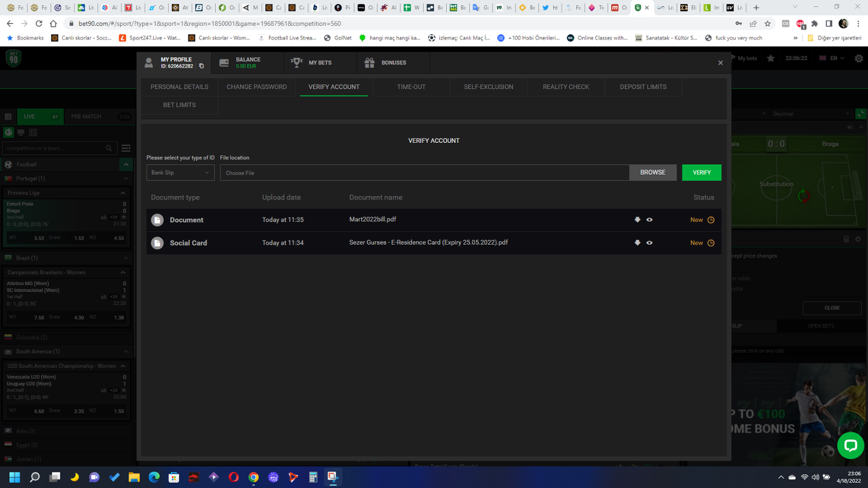Open the Bank Slip ID type dropdown
The image size is (868, 488).
(180, 173)
